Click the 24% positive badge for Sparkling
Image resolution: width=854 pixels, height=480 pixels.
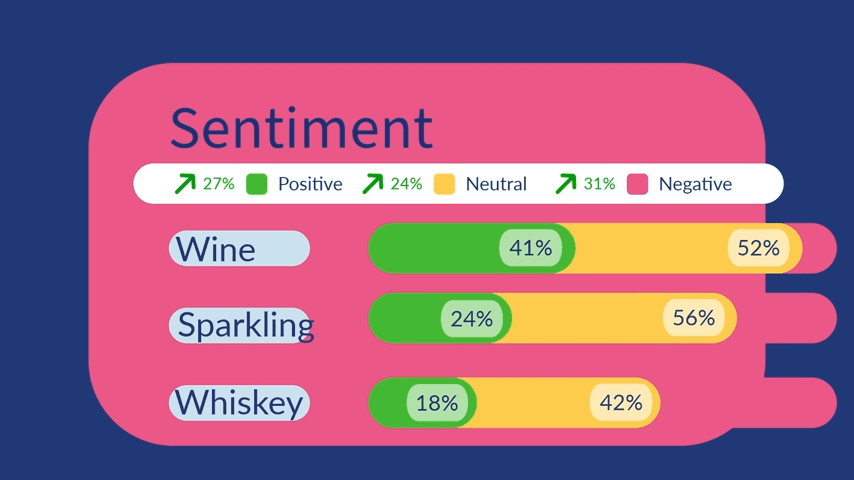tap(471, 319)
